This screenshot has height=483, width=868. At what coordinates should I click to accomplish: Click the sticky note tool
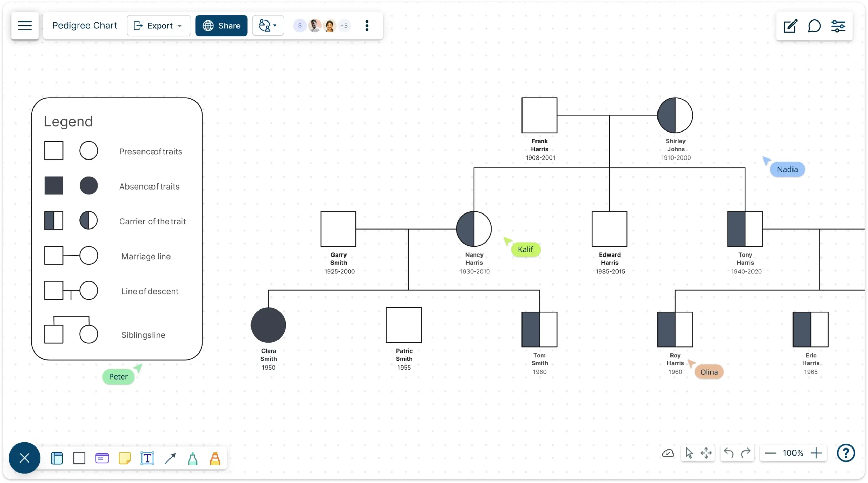[124, 458]
